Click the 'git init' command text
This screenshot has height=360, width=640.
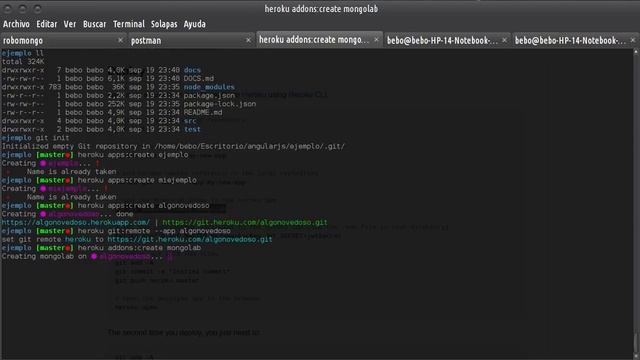[x=52, y=138]
